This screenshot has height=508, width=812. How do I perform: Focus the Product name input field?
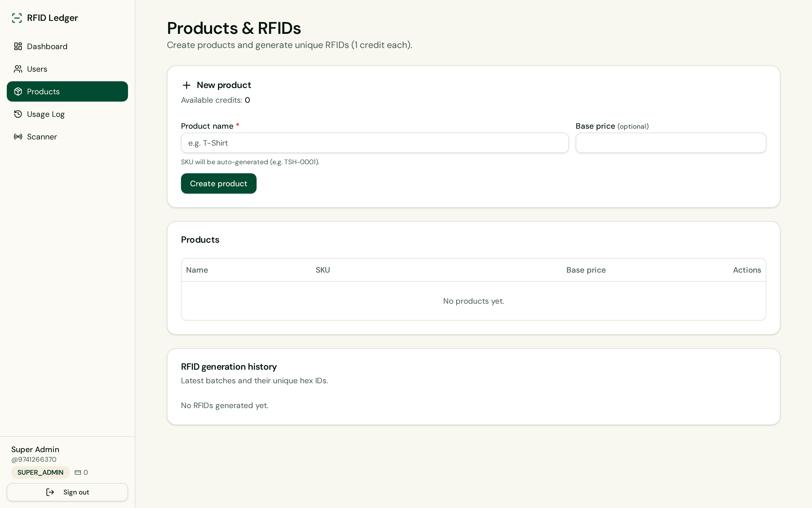click(374, 143)
